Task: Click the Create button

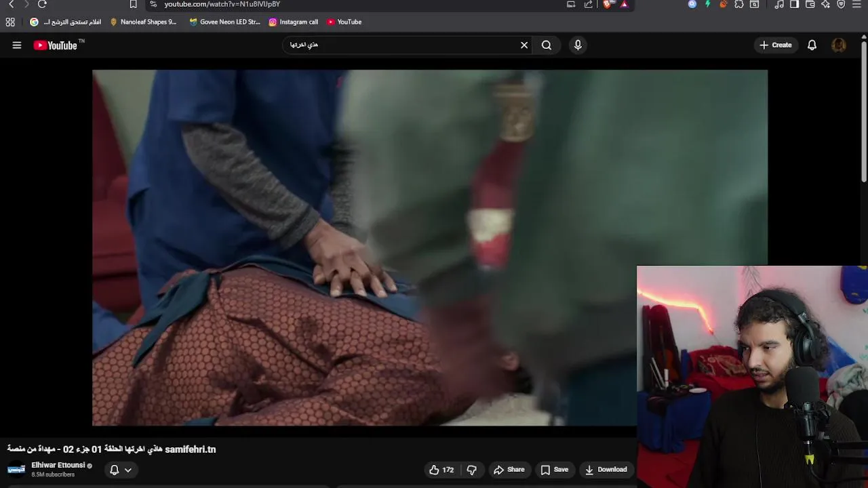Action: [776, 45]
